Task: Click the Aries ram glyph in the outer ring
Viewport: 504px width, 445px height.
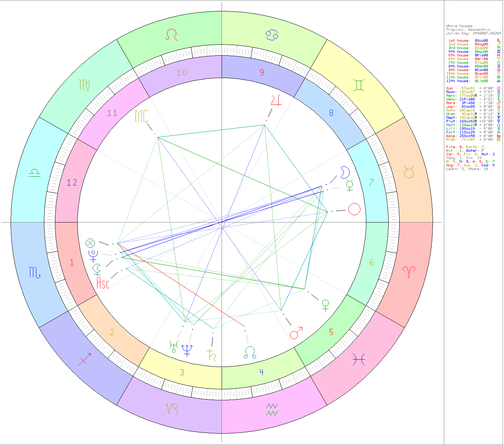Action: (409, 272)
